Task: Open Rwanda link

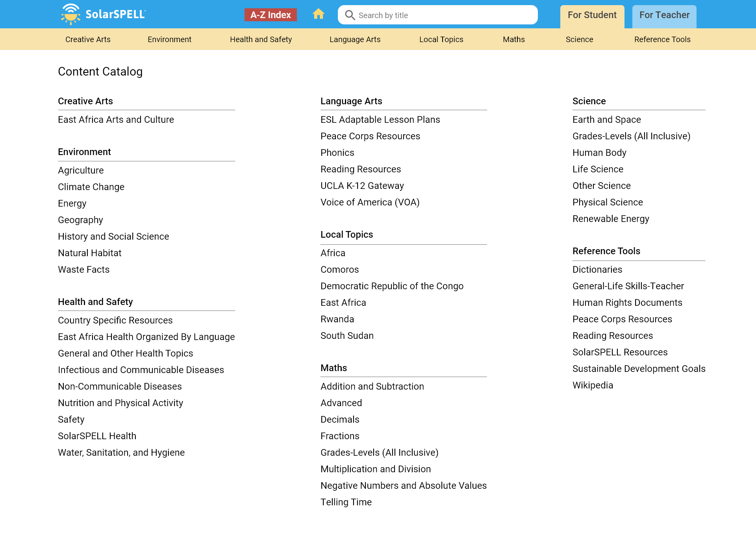Action: tap(337, 319)
